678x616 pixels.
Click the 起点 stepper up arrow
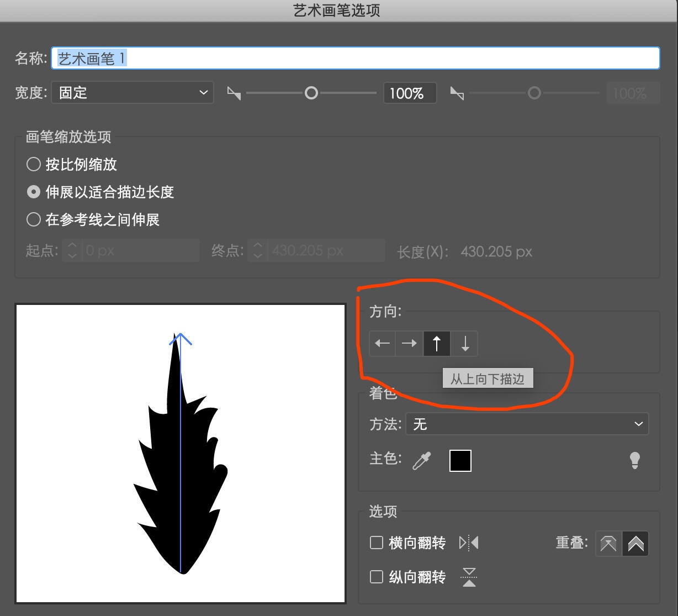[72, 246]
